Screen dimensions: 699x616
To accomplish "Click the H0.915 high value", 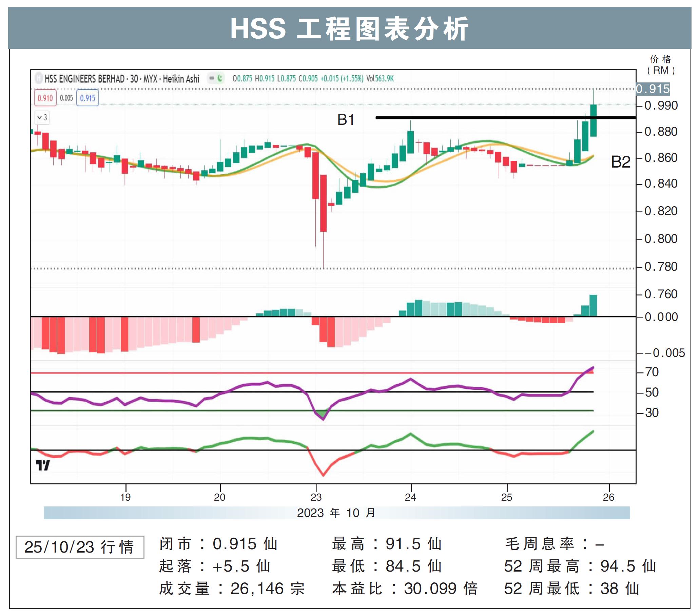I will click(x=265, y=79).
